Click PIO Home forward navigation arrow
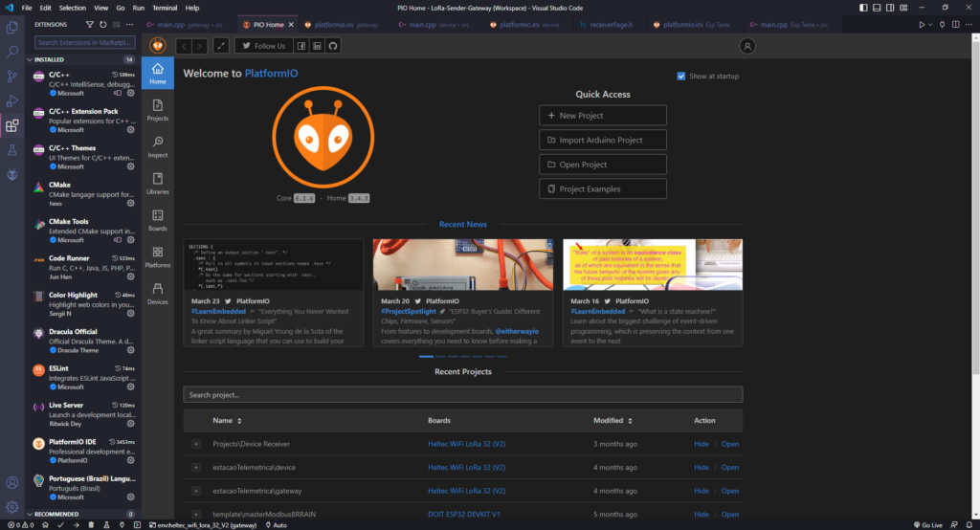The image size is (980, 530). [199, 46]
